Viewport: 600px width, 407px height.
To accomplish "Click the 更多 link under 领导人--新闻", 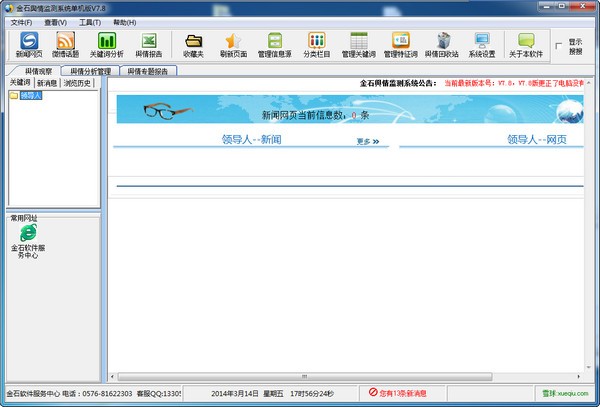I will (368, 142).
